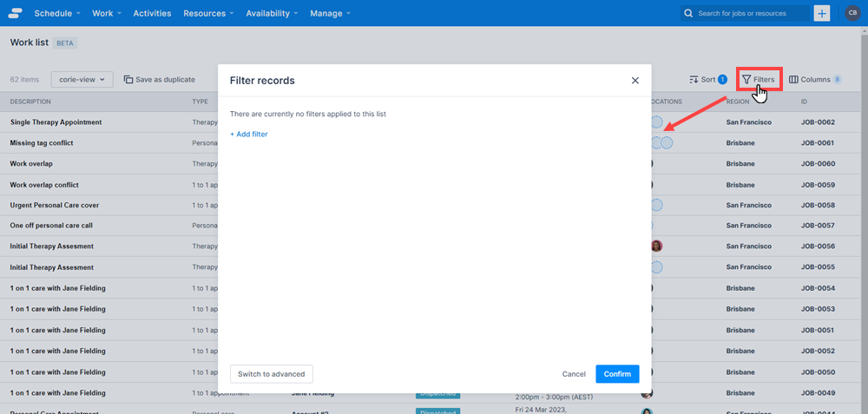Focus the jobs or resources search field

coord(745,13)
